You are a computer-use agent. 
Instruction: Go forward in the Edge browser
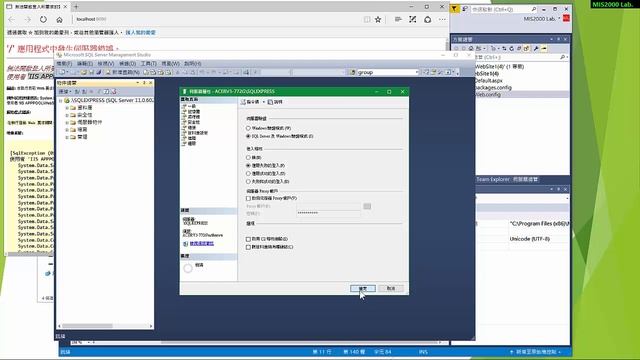click(27, 19)
